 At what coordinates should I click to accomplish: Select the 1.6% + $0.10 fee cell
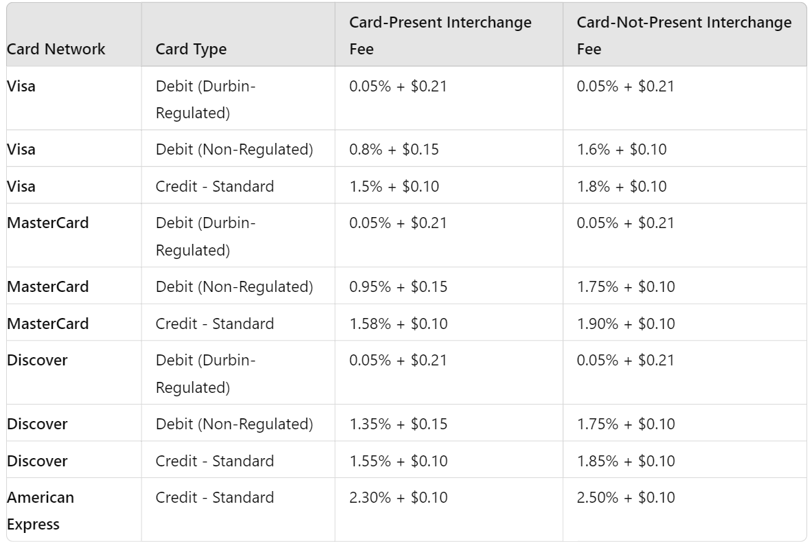click(x=622, y=150)
